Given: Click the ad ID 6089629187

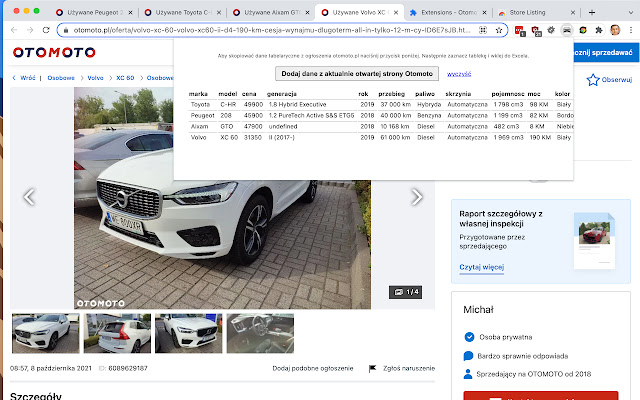Looking at the screenshot, I should pos(128,368).
